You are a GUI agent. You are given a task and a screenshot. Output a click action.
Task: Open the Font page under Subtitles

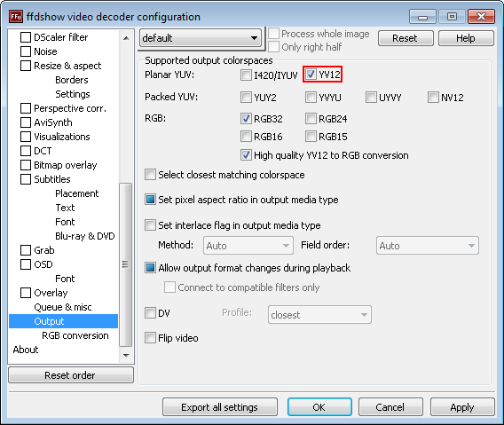(x=65, y=222)
